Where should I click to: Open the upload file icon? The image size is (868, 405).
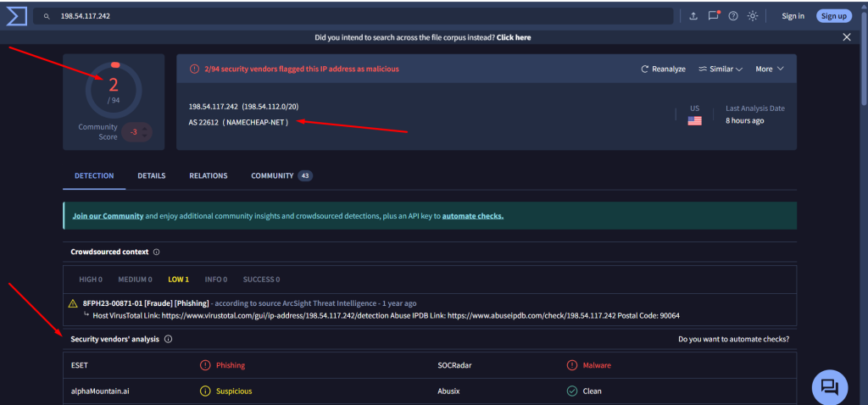pyautogui.click(x=693, y=16)
